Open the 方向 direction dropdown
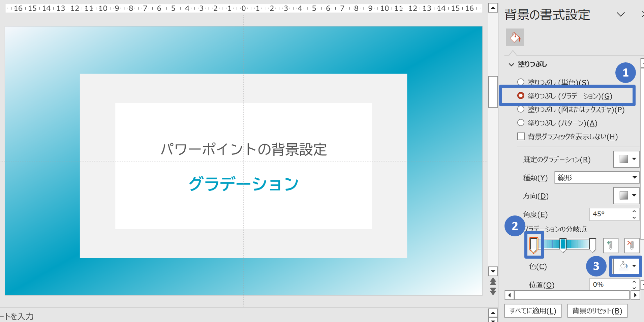644x322 pixels. click(x=626, y=196)
